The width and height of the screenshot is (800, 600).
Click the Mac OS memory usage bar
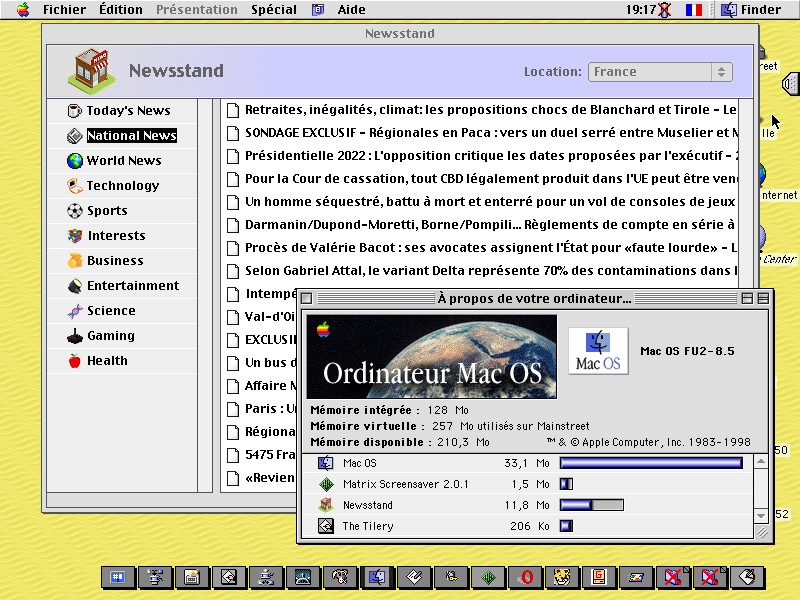click(x=651, y=463)
